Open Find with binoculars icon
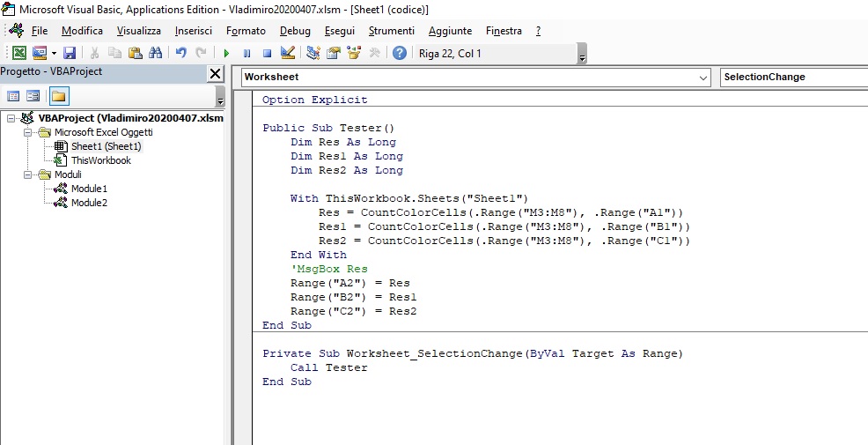Screen dimensions: 868x445 [156, 53]
